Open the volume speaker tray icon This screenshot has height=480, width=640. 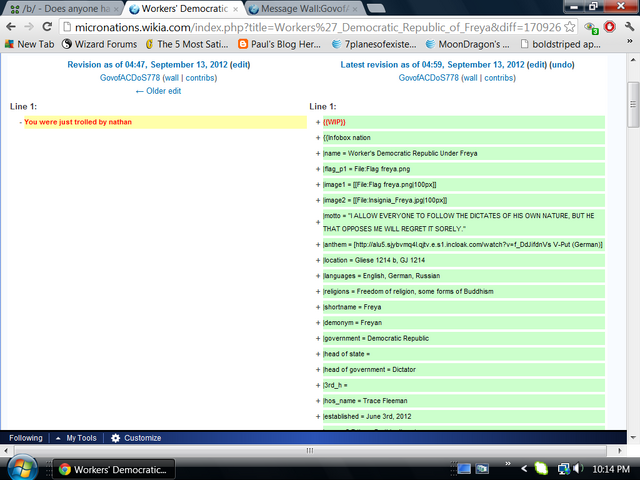point(578,469)
